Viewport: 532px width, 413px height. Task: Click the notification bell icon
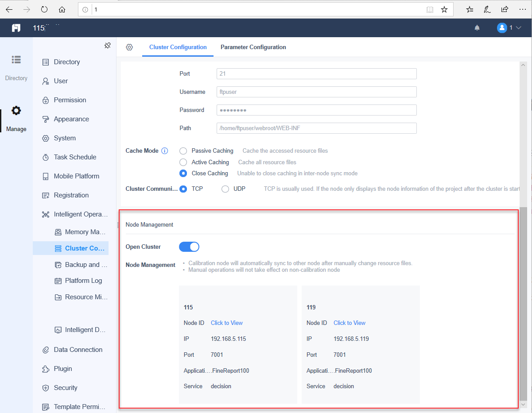[x=477, y=27]
